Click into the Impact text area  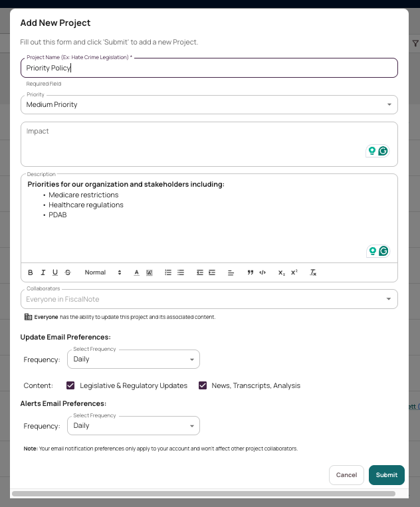tap(209, 144)
